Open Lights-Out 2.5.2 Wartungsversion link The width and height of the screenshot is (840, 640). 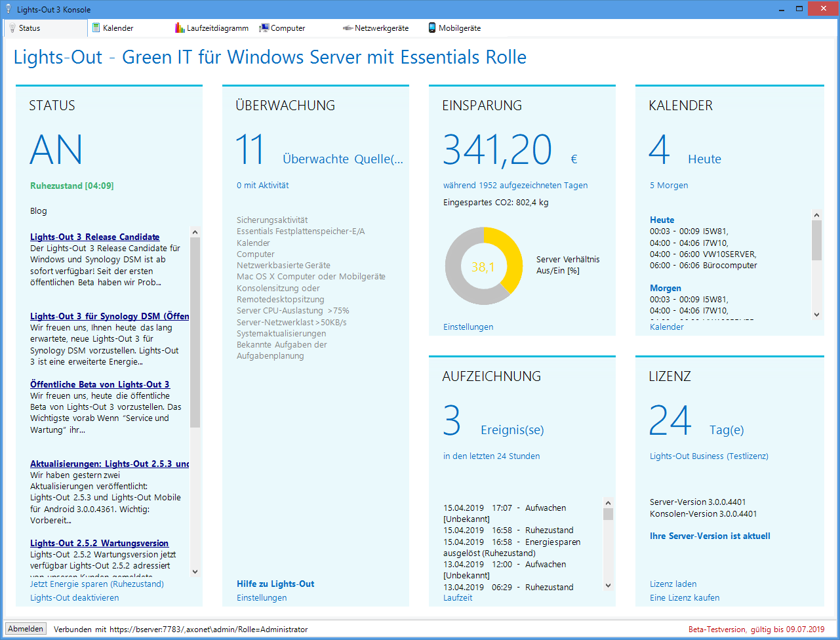point(100,543)
